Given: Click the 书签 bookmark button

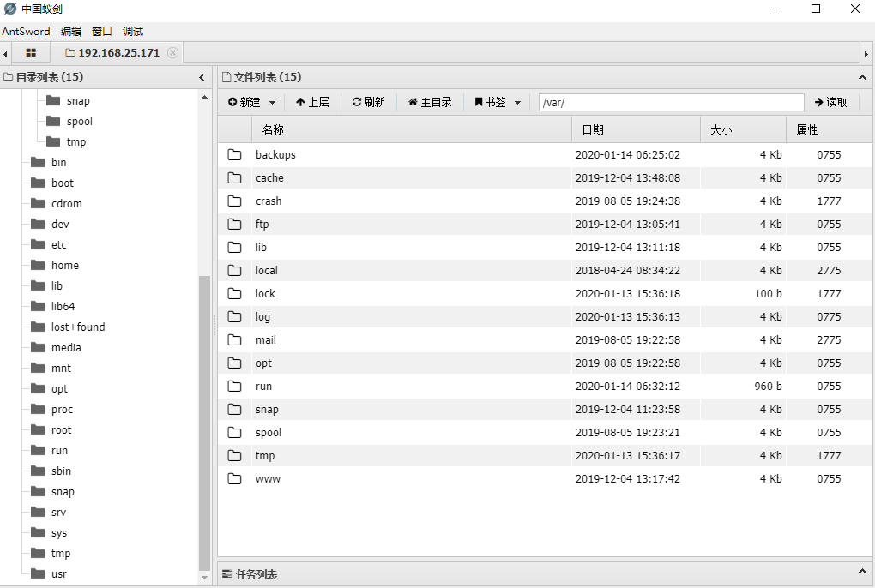Looking at the screenshot, I should [x=490, y=102].
